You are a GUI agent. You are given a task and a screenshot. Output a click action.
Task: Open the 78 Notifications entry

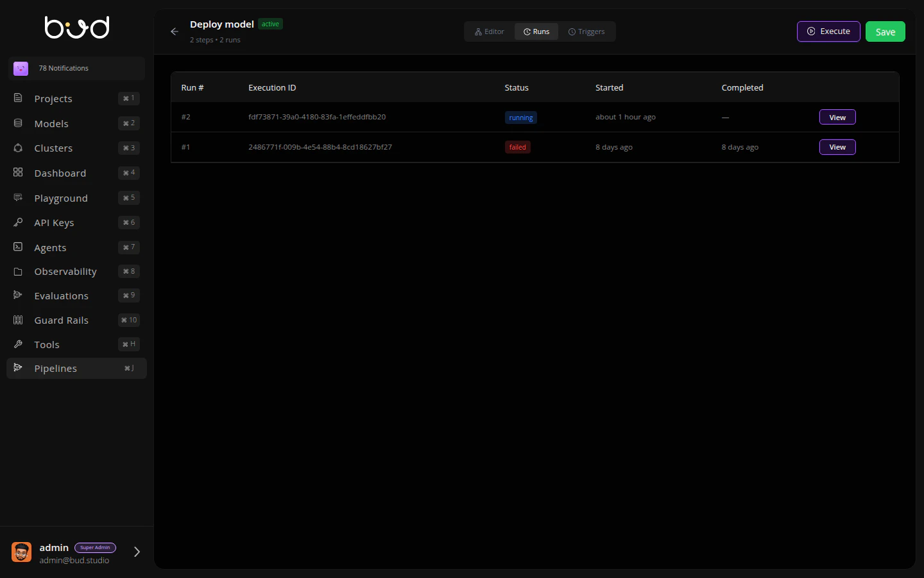(x=76, y=68)
